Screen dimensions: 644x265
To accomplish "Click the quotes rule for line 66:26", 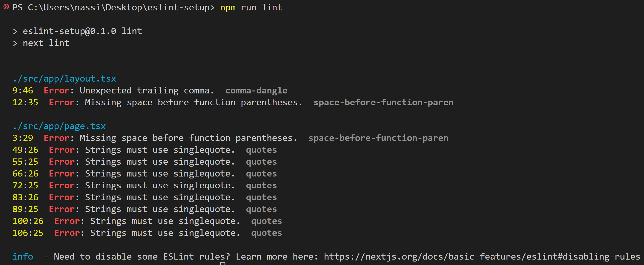I will click(x=261, y=174).
